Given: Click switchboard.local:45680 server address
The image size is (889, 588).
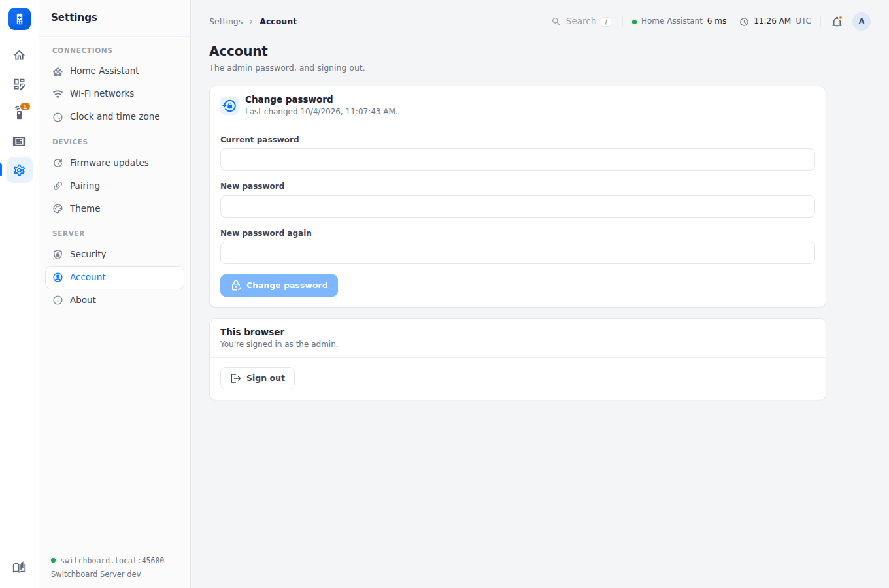Looking at the screenshot, I should 112,561.
